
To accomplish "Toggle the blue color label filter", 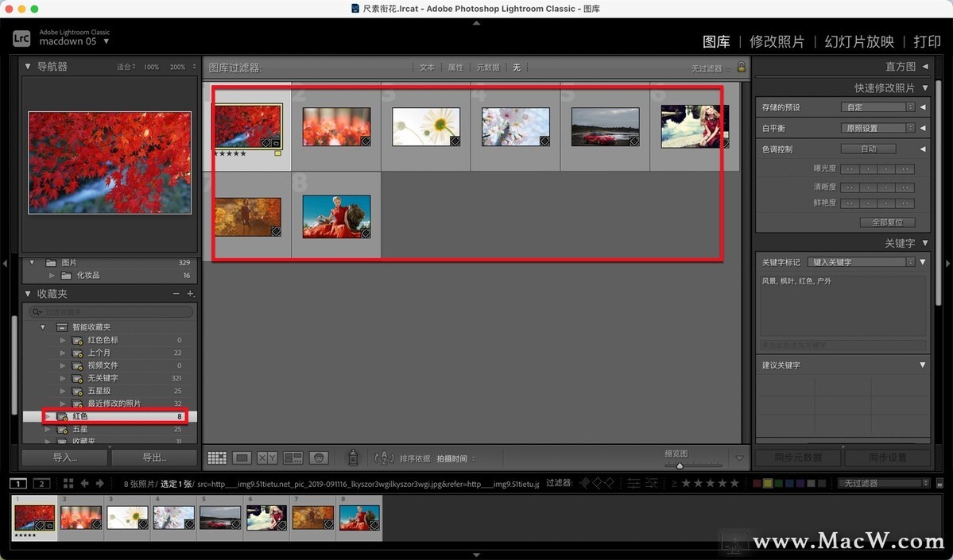I will [789, 484].
